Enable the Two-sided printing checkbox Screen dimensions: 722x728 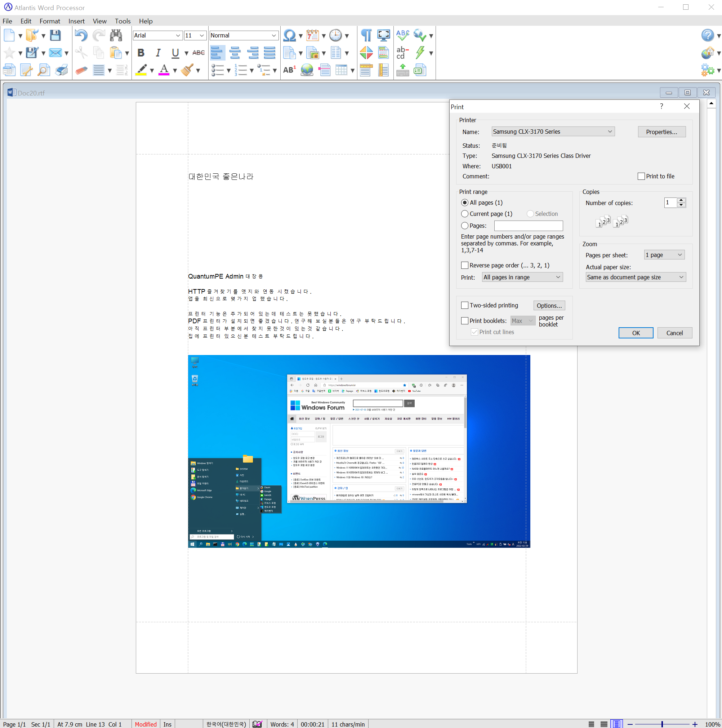(x=464, y=305)
